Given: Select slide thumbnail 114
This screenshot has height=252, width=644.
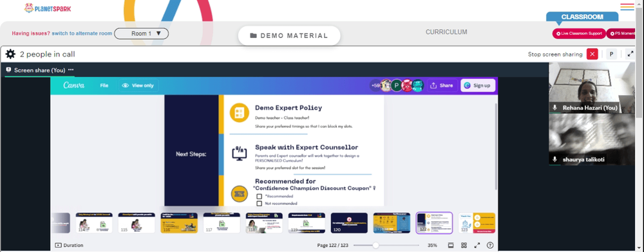Looking at the screenshot, I should point(94,223).
